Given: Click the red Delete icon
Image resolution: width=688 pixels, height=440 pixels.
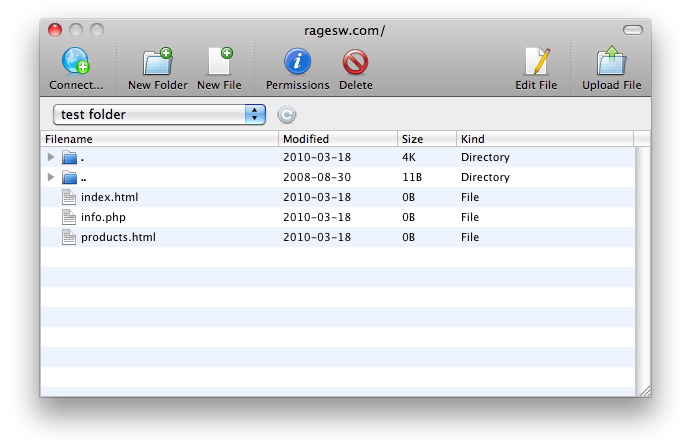Looking at the screenshot, I should click(355, 63).
